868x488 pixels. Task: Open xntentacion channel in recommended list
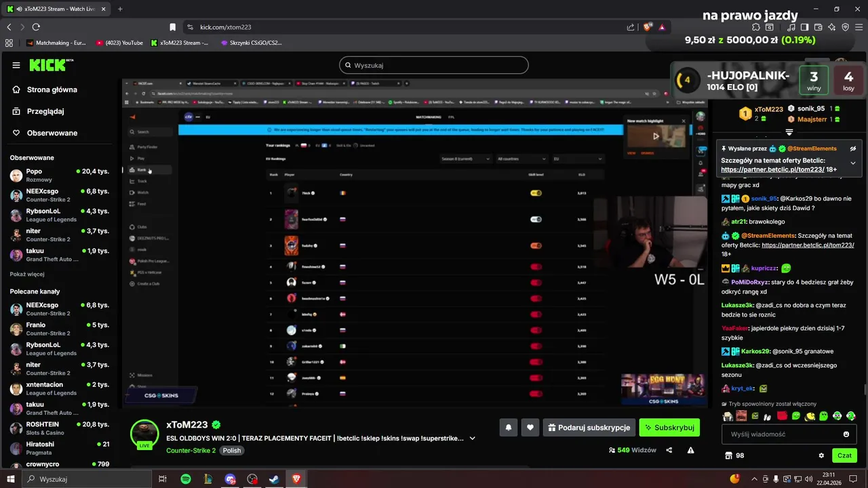[60, 388]
